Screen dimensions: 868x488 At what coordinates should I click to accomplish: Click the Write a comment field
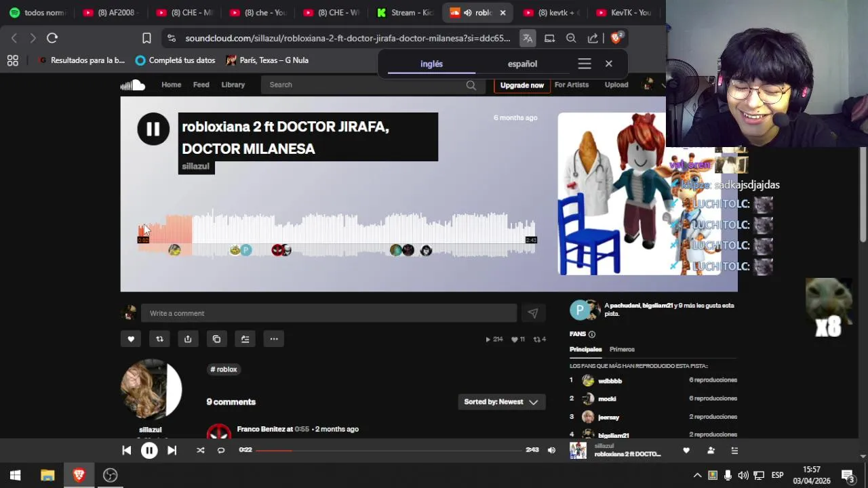(329, 313)
